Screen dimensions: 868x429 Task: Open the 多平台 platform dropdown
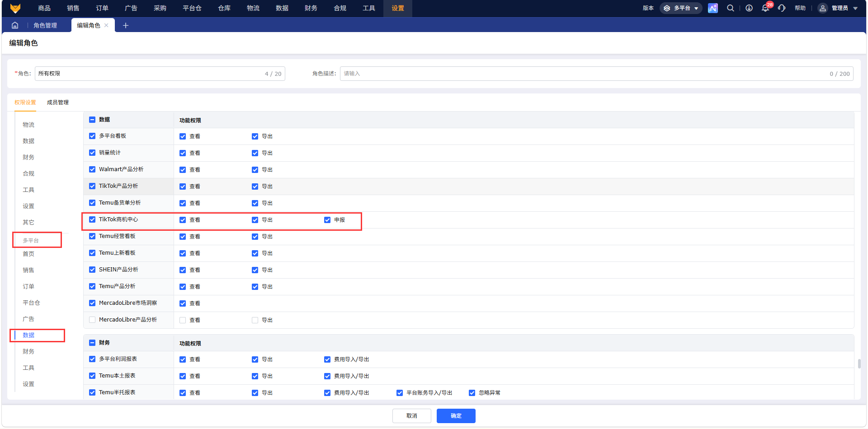pyautogui.click(x=681, y=8)
